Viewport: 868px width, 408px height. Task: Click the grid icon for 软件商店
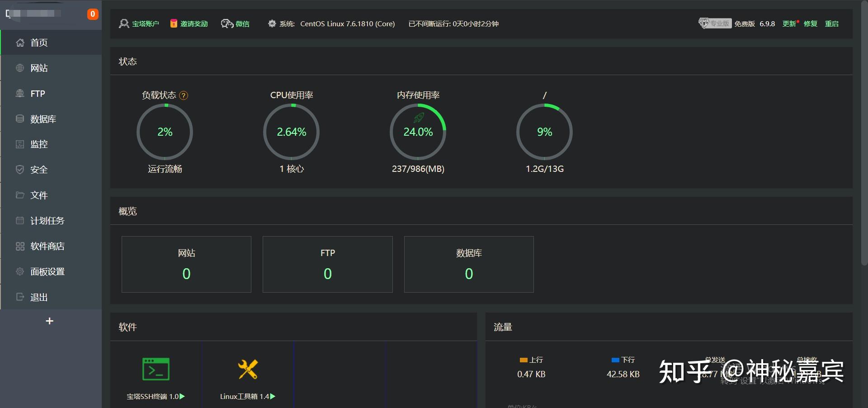pos(20,246)
